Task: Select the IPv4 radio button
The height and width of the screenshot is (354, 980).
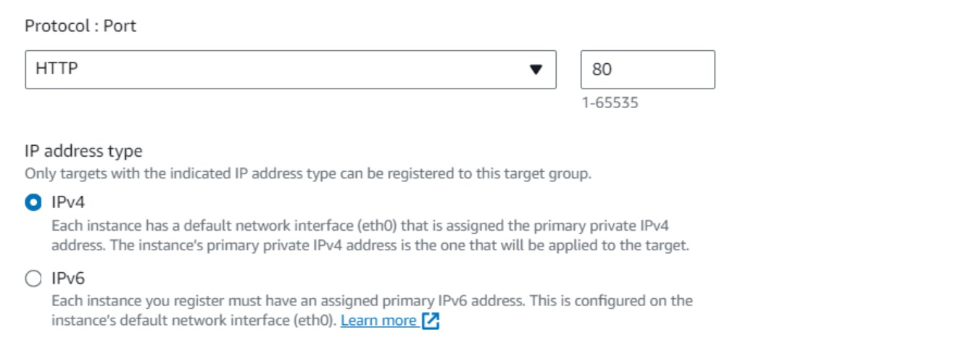Action: click(33, 202)
